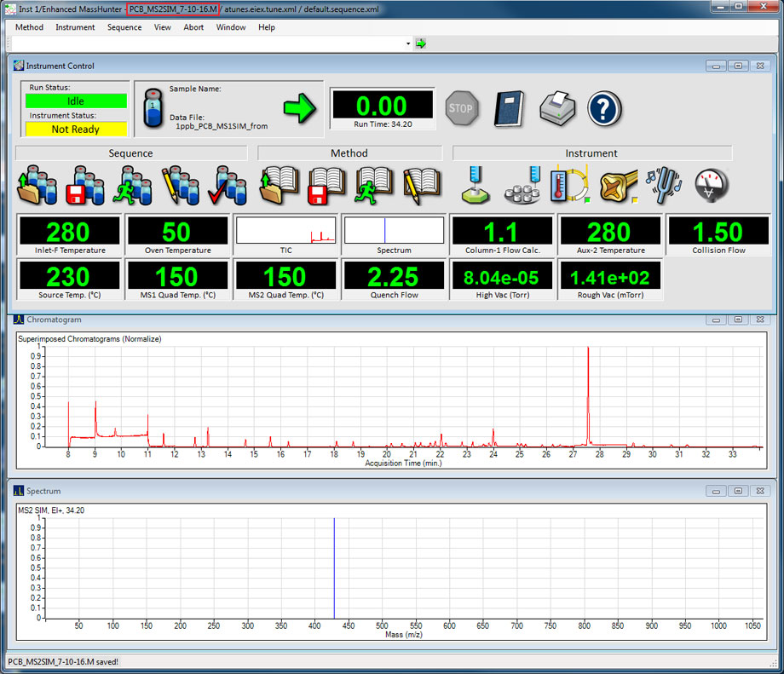Click the Load Sequence folder icon
Image resolution: width=784 pixels, height=674 pixels.
(37, 185)
